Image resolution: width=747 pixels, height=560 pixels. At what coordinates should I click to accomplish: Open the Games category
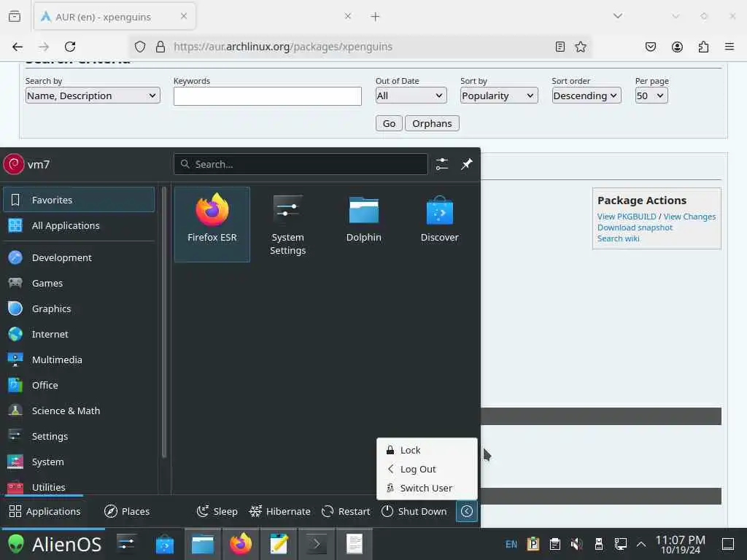79,284
